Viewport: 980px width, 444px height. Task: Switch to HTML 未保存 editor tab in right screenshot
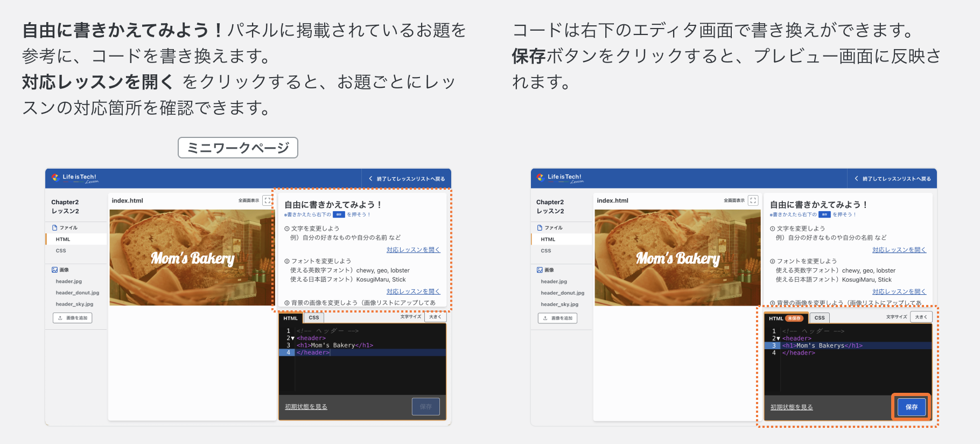786,318
